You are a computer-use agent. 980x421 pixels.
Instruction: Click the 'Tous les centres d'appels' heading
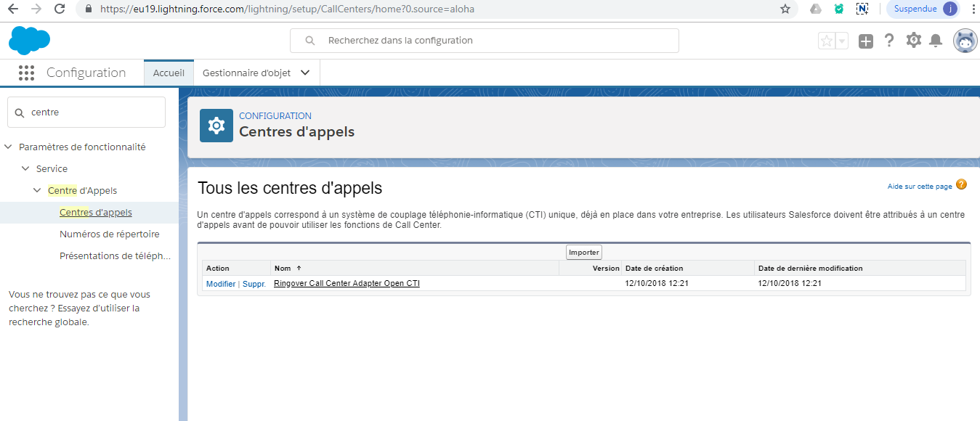[290, 188]
